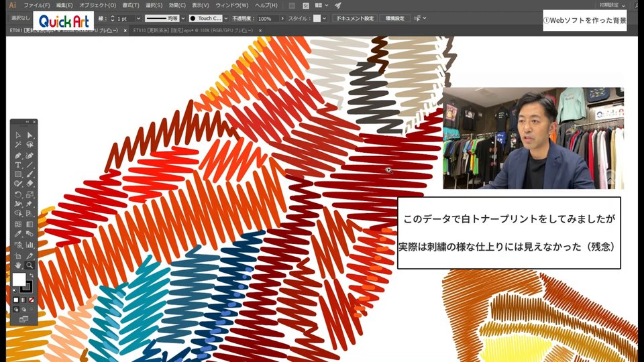
Task: Choose the Gradient tool
Action: coord(30,224)
